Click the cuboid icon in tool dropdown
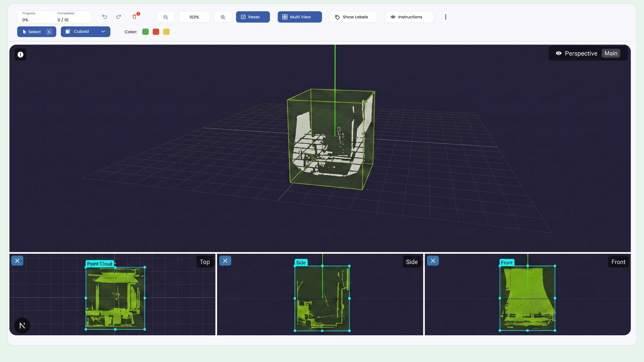Screen dimensions: 644x362 click(68, 31)
